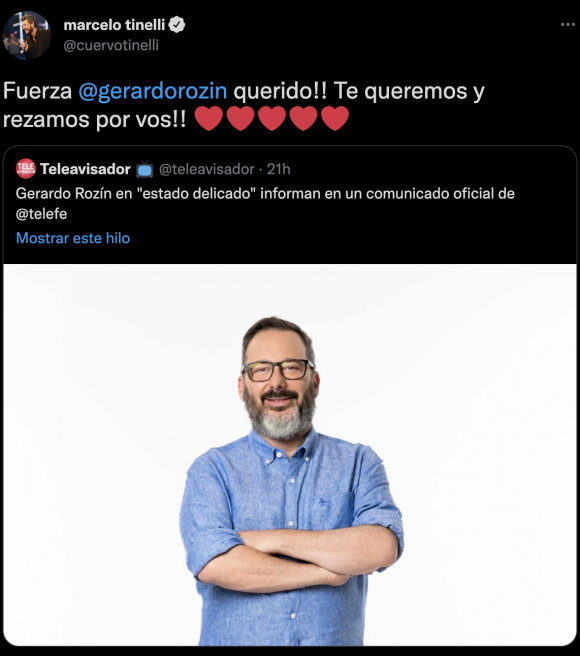Open the three-dot more options menu

point(567,25)
